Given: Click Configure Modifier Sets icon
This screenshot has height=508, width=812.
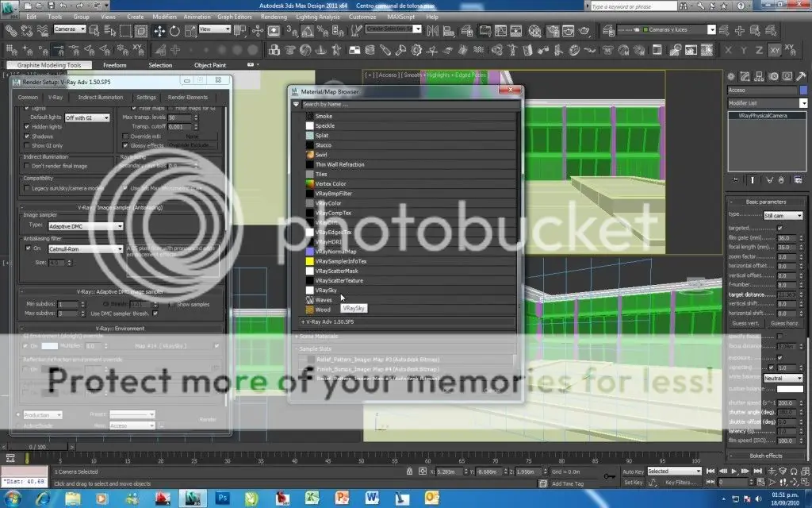Looking at the screenshot, I should (x=798, y=180).
